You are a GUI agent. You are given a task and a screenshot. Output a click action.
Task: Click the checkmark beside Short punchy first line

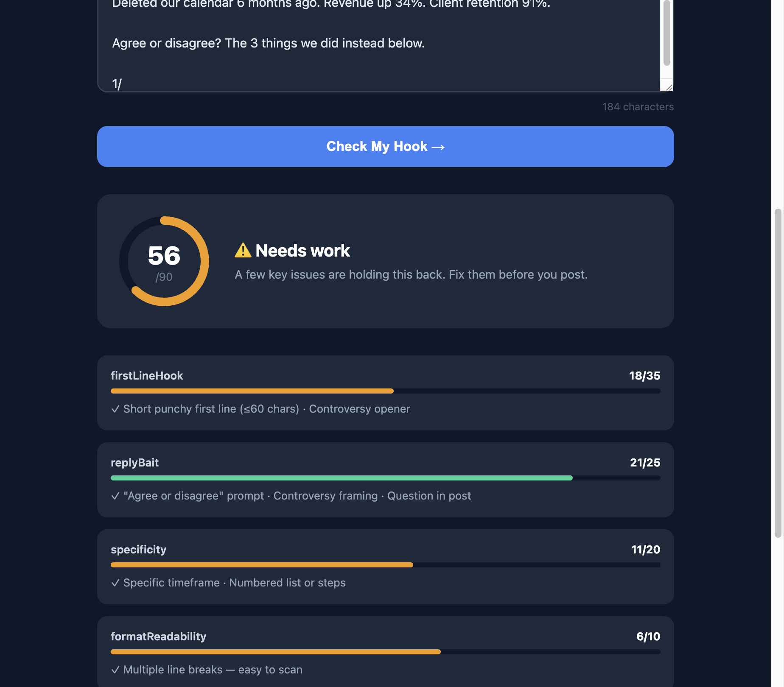pyautogui.click(x=115, y=409)
